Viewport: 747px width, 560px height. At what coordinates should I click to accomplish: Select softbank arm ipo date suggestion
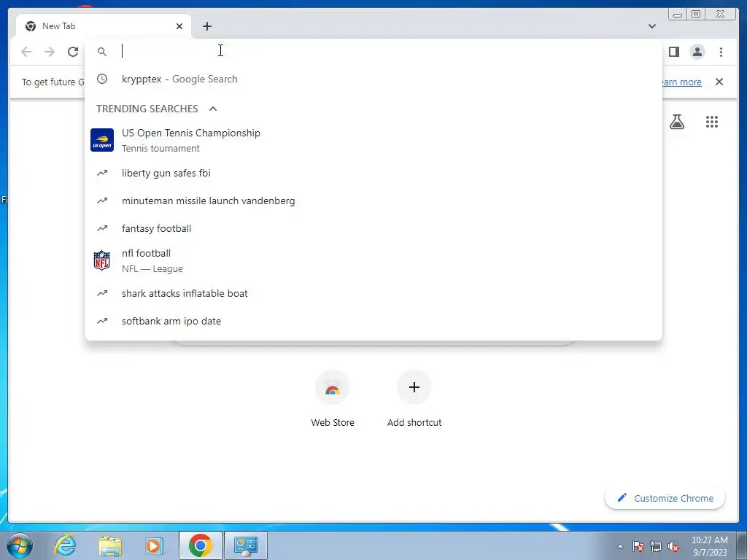tap(373, 321)
